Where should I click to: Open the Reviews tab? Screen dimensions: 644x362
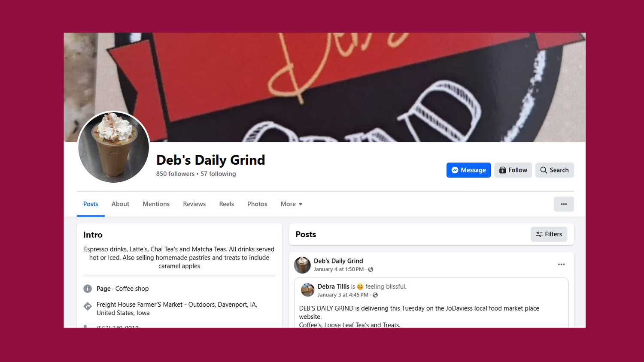coord(194,204)
